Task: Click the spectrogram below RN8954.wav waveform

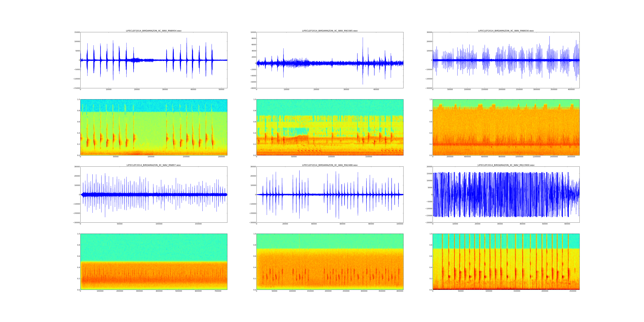Action: [153, 127]
